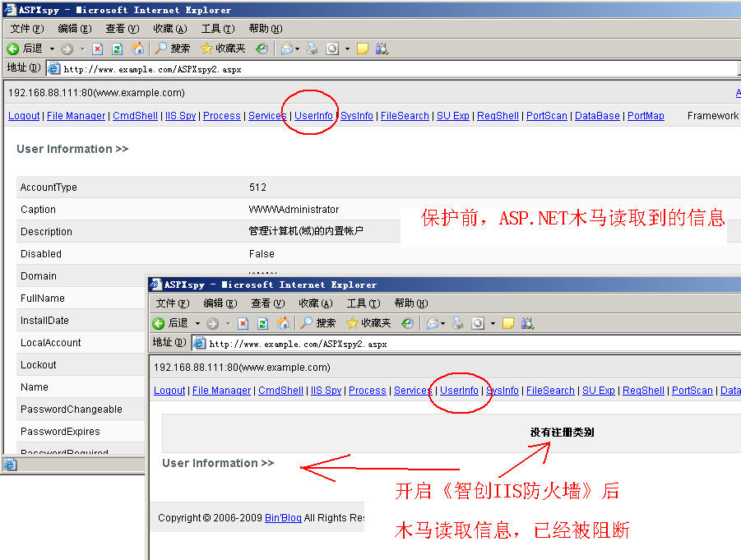Click Refresh icon in back IE window
The image size is (741, 560).
[x=118, y=49]
